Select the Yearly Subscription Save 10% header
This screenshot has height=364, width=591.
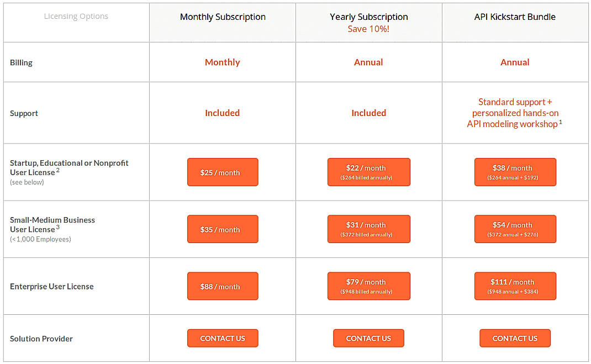(368, 22)
